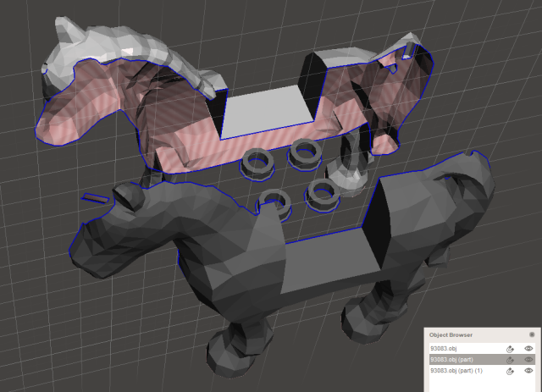Enable target magnet for 93083.obj (part) (1)
The image size is (542, 392).
(x=511, y=371)
